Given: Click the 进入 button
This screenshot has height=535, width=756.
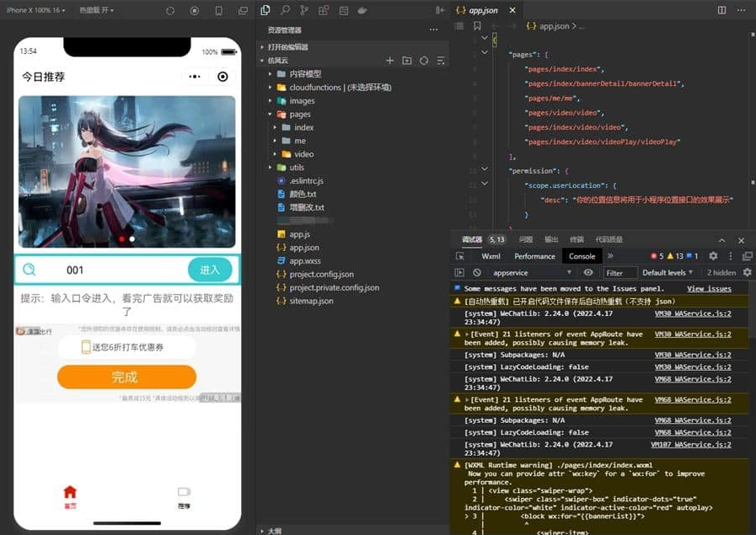Looking at the screenshot, I should [x=210, y=270].
